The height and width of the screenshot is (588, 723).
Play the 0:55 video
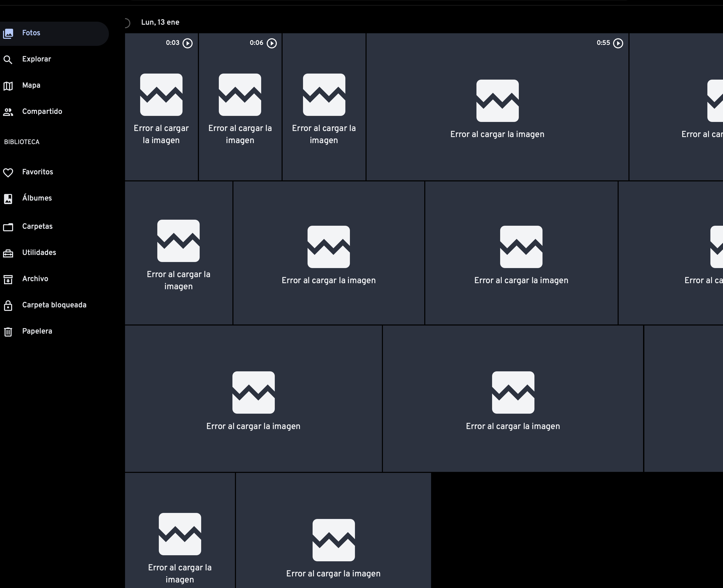(618, 43)
